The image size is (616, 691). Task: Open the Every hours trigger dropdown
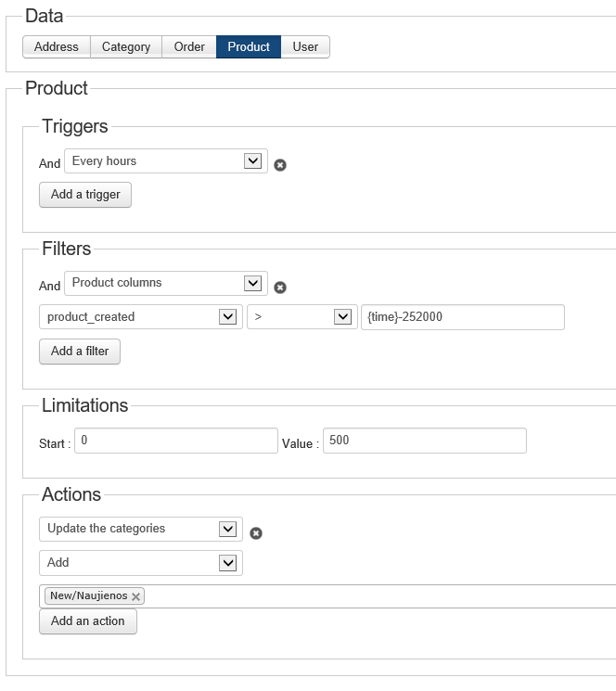pos(166,161)
